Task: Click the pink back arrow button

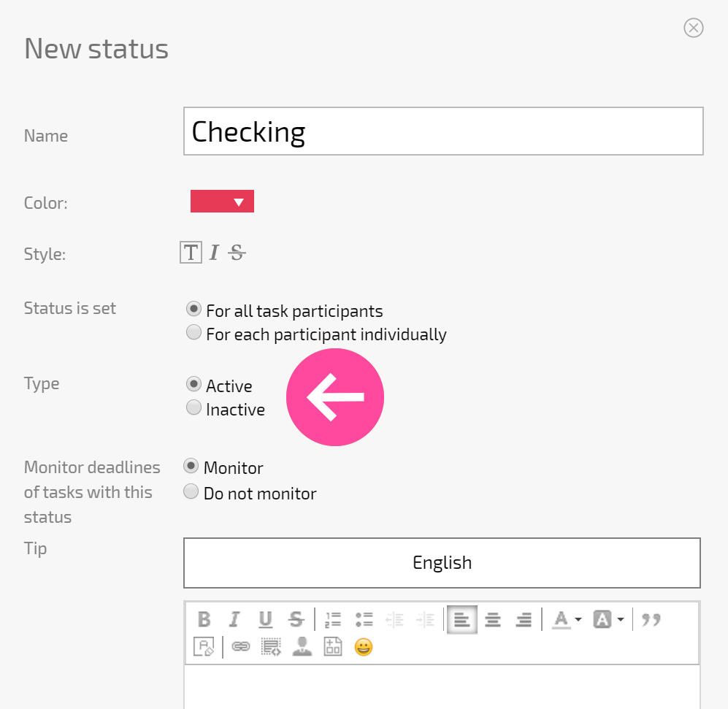Action: 335,397
